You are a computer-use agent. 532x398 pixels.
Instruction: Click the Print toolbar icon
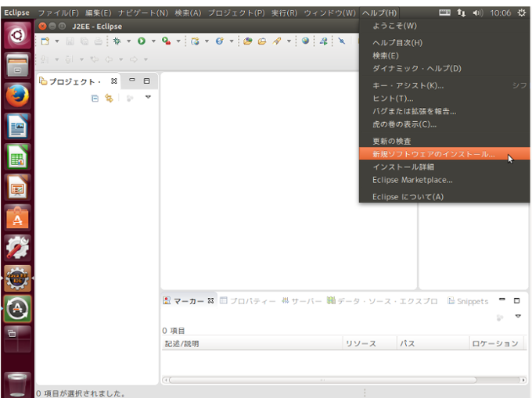pos(99,41)
